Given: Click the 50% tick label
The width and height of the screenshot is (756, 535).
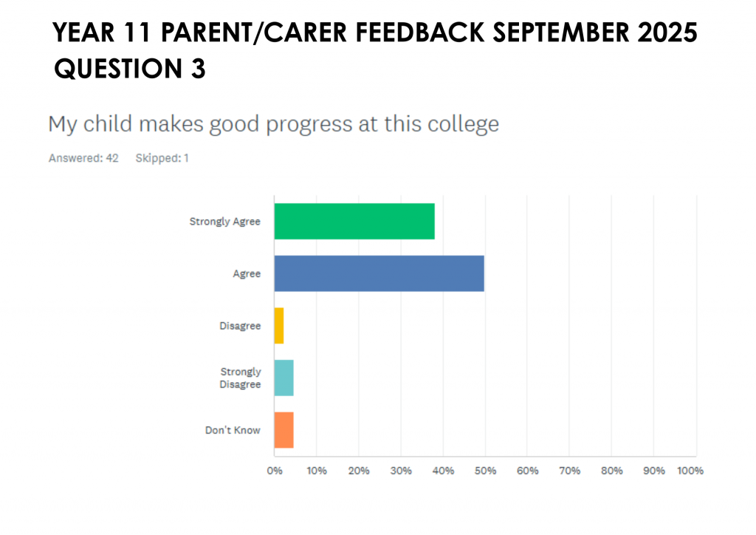Looking at the screenshot, I should 485,471.
